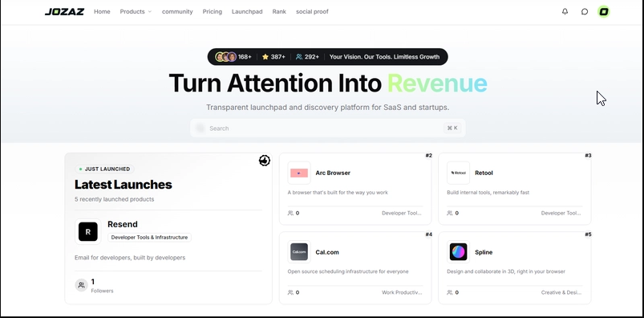Open the Rank page
The height and width of the screenshot is (318, 644).
click(x=279, y=11)
